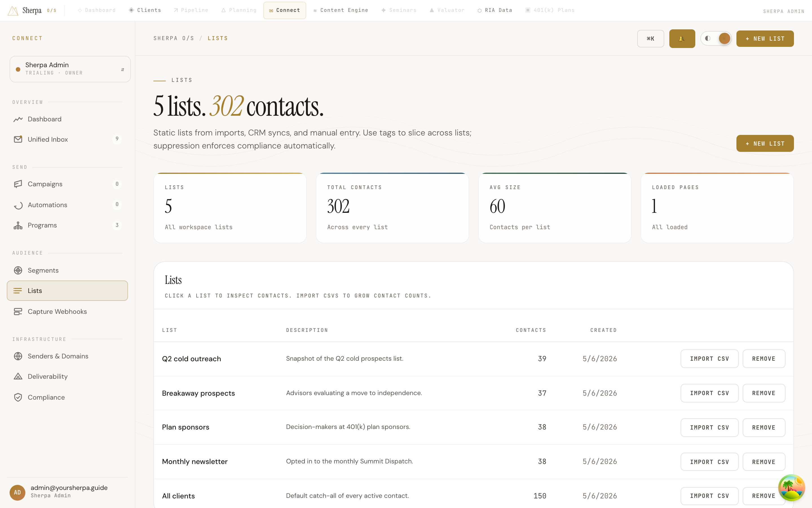Click the AD user avatar
Viewport: 812px width, 508px height.
coord(17,492)
